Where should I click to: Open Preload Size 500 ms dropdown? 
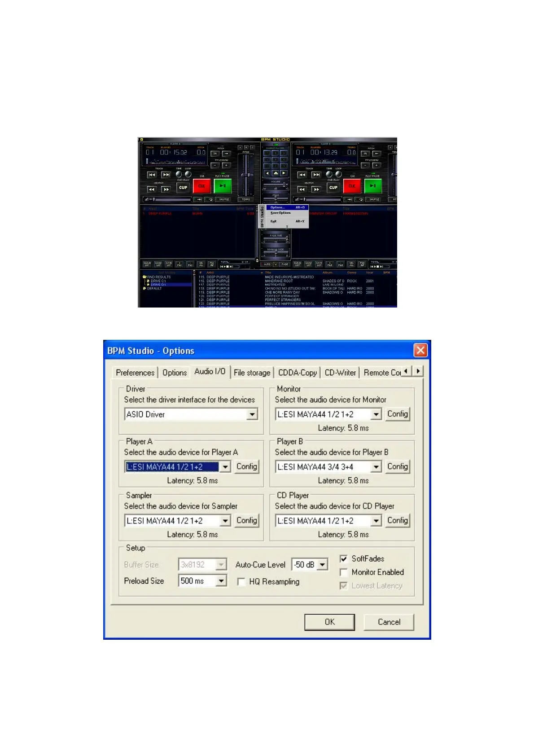221,581
